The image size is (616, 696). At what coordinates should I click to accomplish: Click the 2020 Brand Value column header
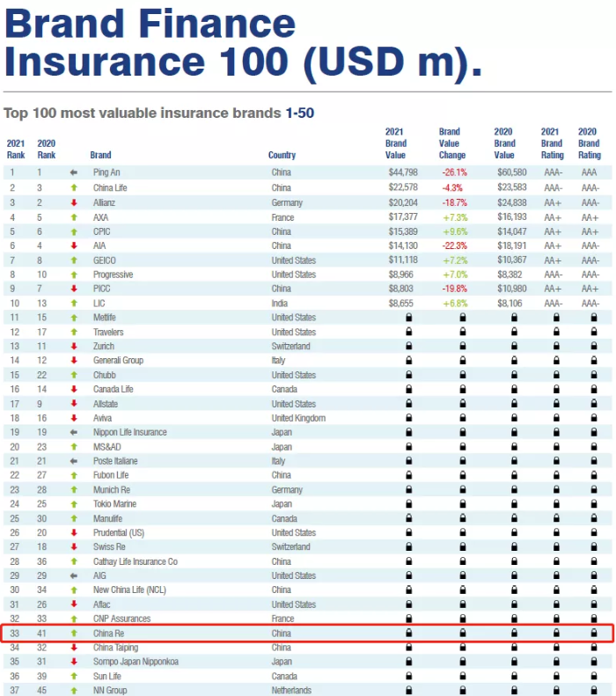(x=504, y=143)
